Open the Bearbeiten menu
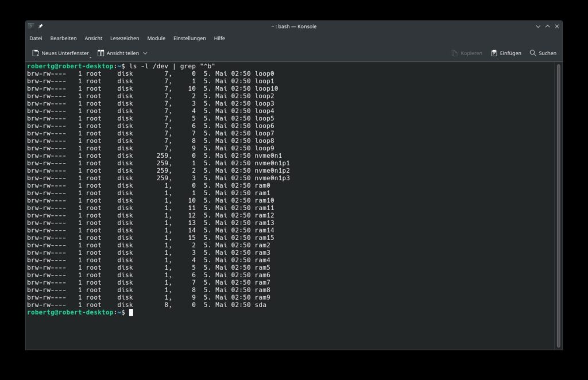 (x=63, y=38)
